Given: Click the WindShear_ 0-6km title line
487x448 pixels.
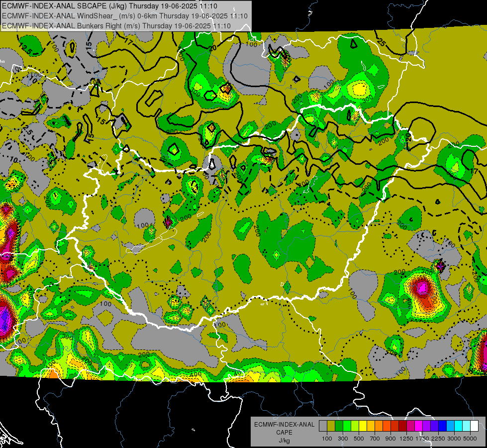Looking at the screenshot, I should point(125,16).
